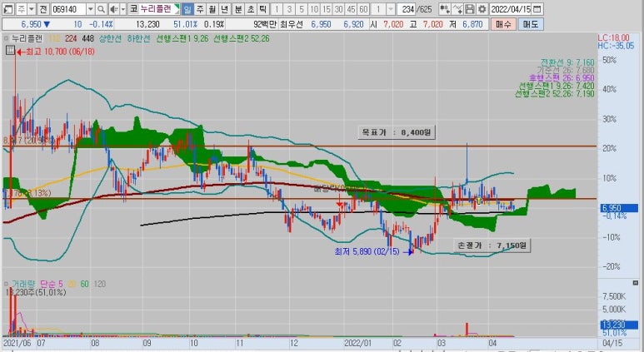Select the 월 monthly chart period

(x=212, y=8)
